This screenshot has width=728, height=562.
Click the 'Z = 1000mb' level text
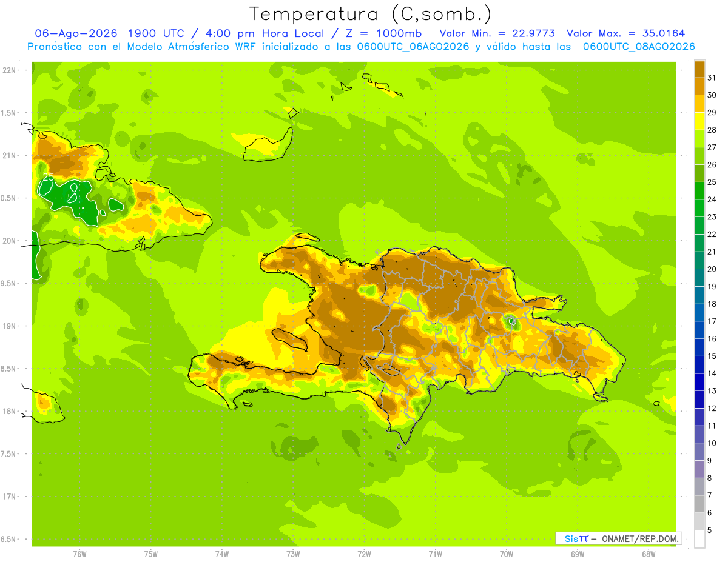383,33
